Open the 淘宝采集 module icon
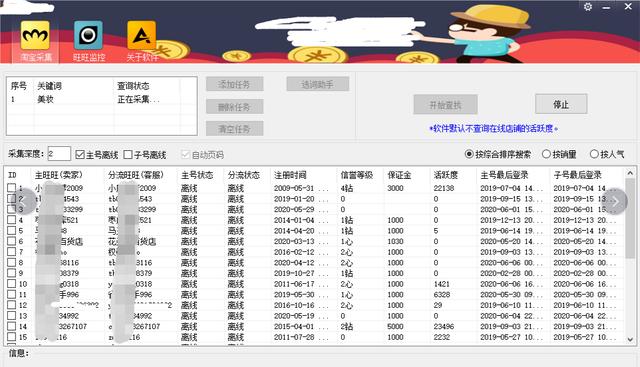The image size is (640, 367). coord(36,36)
